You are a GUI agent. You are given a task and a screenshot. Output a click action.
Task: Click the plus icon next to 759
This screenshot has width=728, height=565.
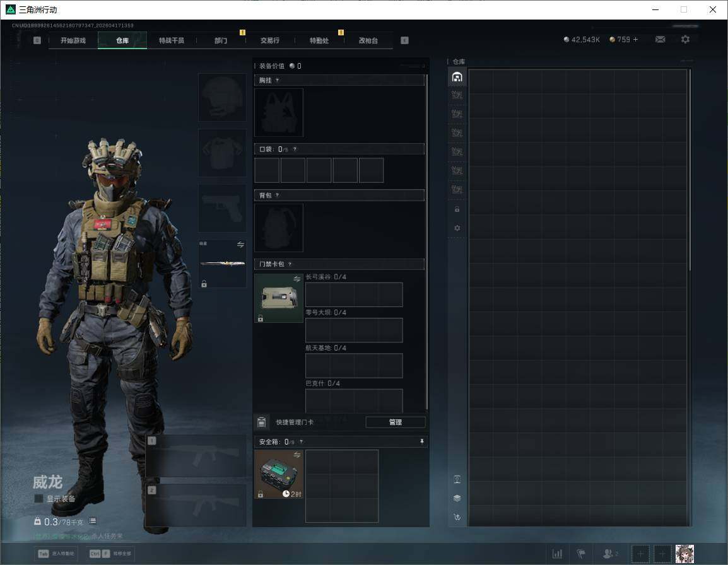[636, 40]
